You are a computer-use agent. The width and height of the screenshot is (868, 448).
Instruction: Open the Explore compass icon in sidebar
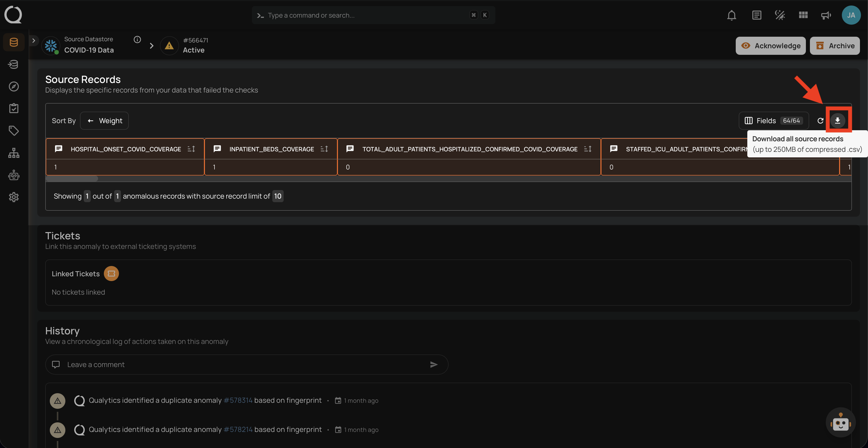14,86
